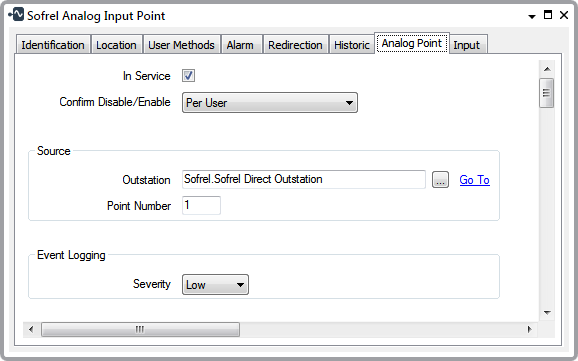Close the Sofrel Analog Input Point window
The image size is (578, 361).
(x=564, y=15)
